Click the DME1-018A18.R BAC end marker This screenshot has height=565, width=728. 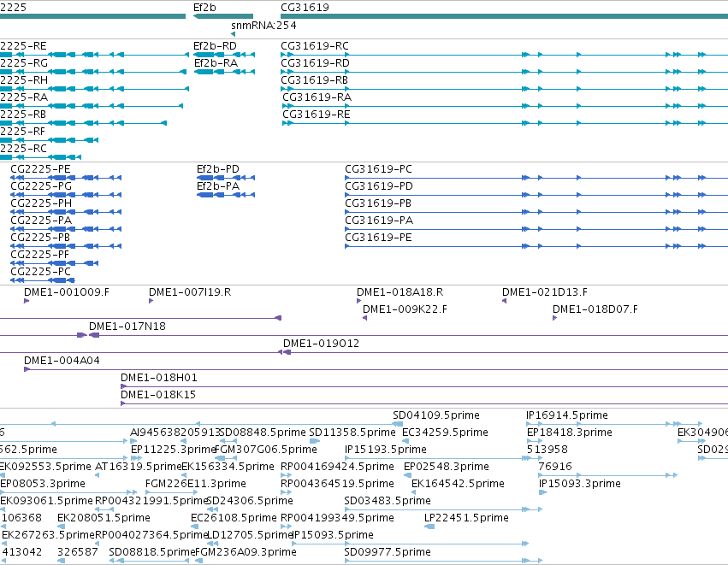point(359,301)
